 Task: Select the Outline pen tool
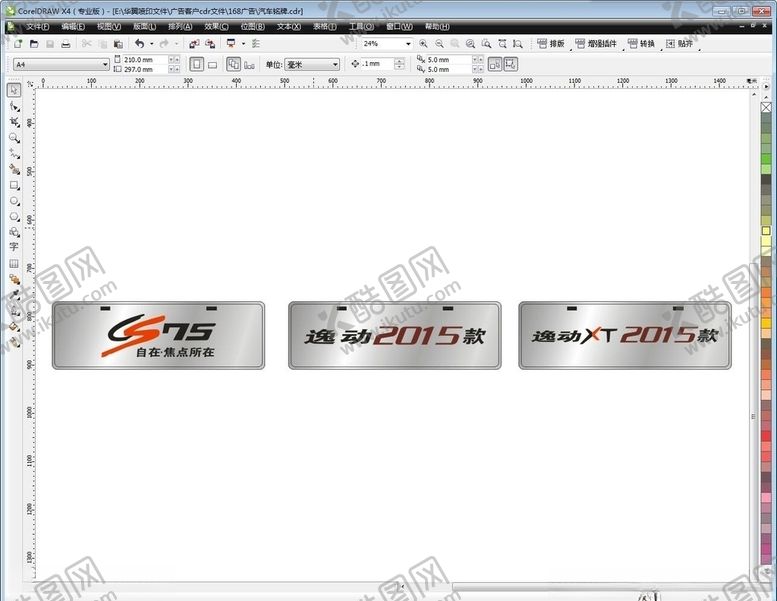pos(14,311)
